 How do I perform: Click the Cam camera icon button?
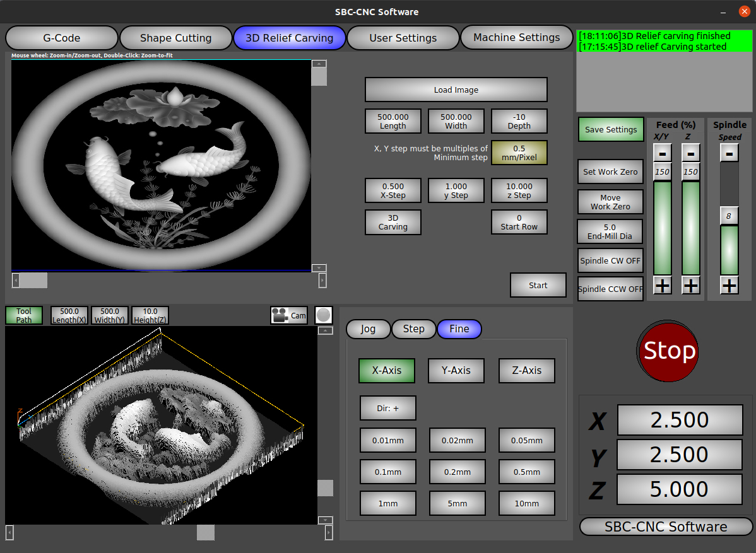pos(289,315)
